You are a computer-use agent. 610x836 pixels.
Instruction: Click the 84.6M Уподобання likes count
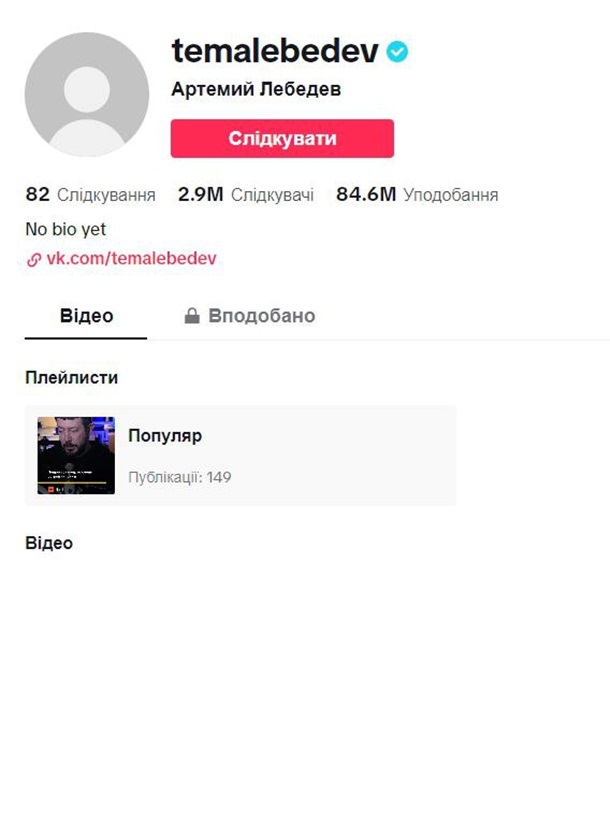[x=417, y=195]
